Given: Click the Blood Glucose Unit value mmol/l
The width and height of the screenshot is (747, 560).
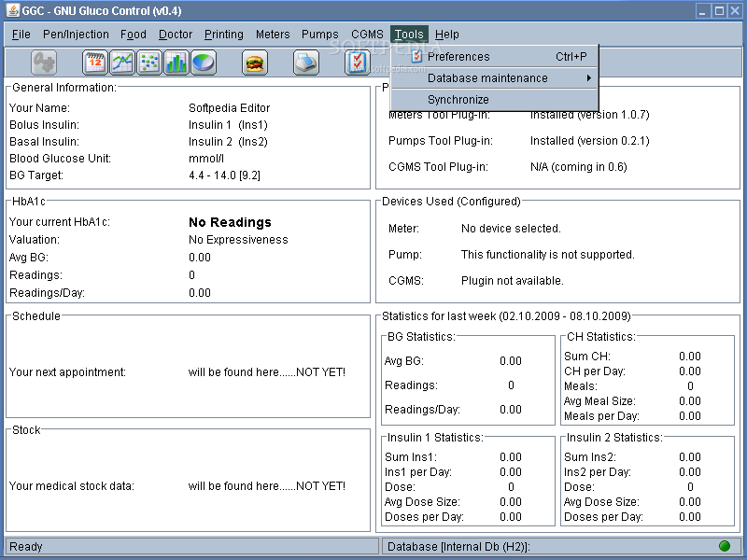Looking at the screenshot, I should click(x=206, y=158).
